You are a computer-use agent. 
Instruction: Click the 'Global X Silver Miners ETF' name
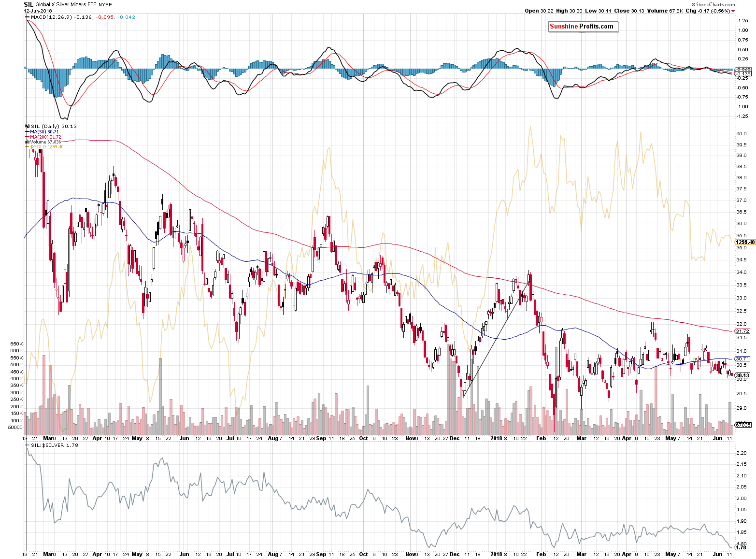tap(66, 5)
